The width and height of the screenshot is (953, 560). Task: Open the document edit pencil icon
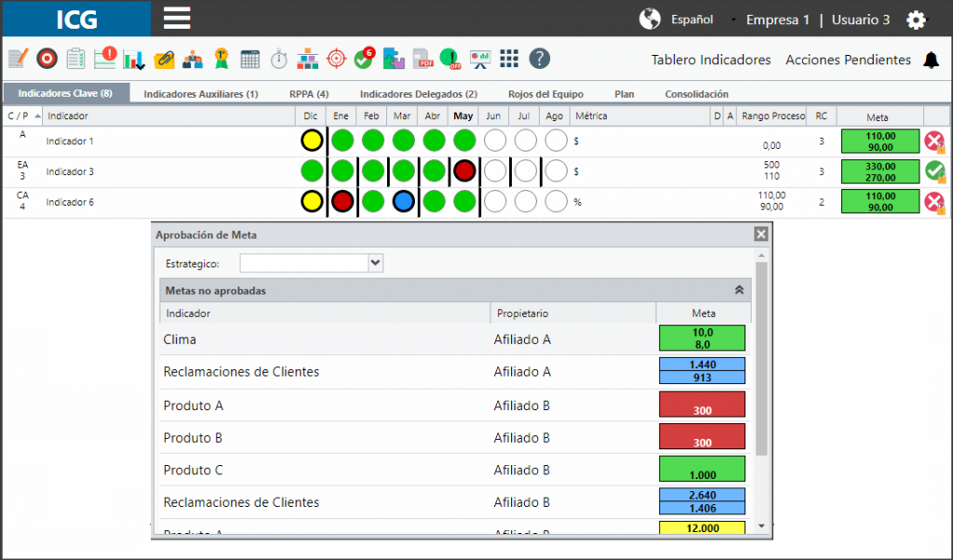19,59
